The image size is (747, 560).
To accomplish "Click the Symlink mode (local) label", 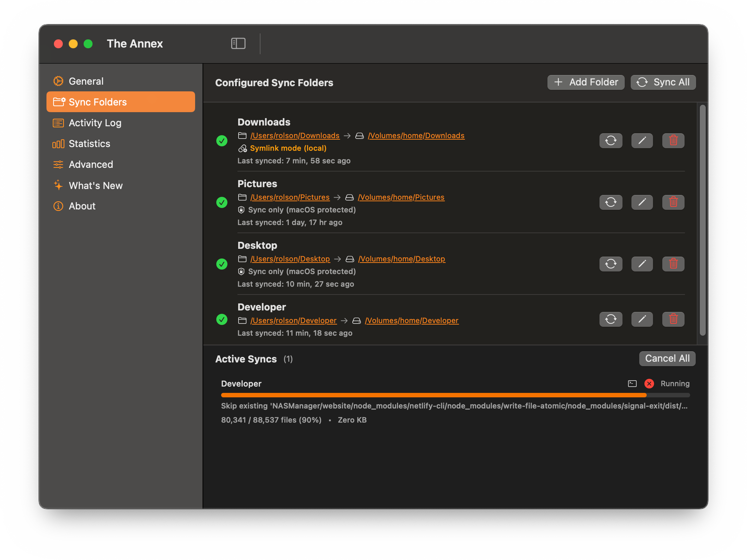I will click(288, 148).
